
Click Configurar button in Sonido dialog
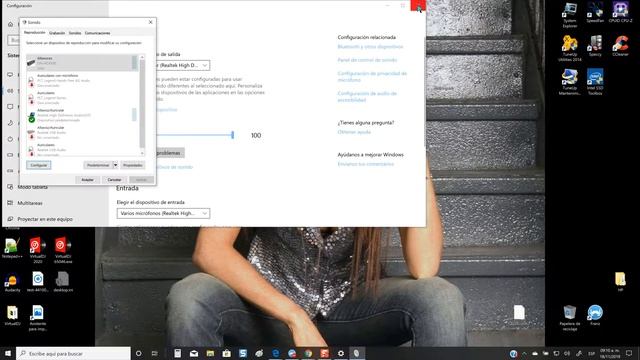[39, 165]
